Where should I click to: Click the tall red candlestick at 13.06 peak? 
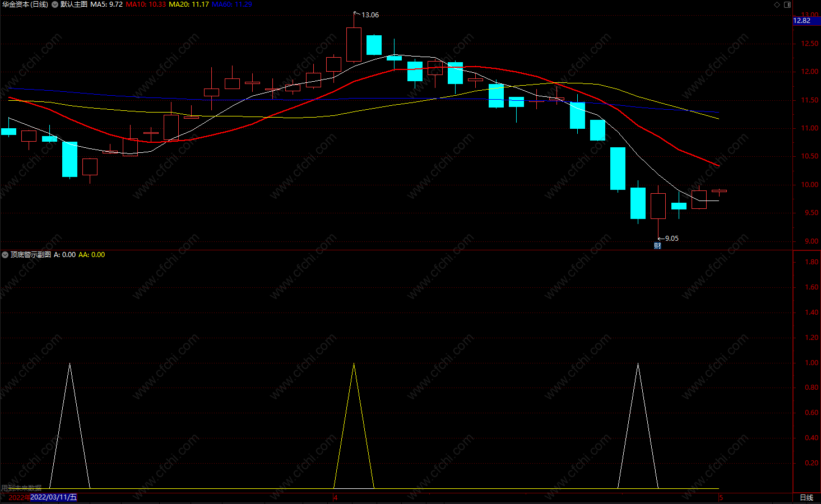(x=354, y=44)
